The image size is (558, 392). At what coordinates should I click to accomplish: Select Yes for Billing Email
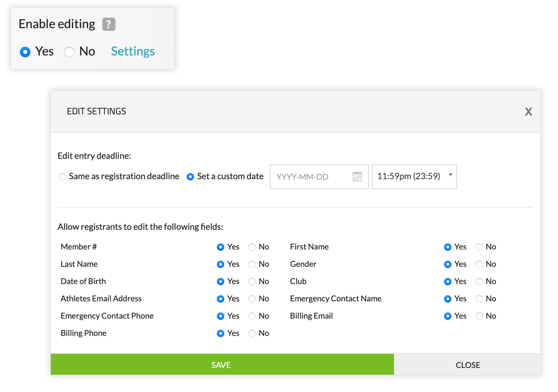pos(448,316)
